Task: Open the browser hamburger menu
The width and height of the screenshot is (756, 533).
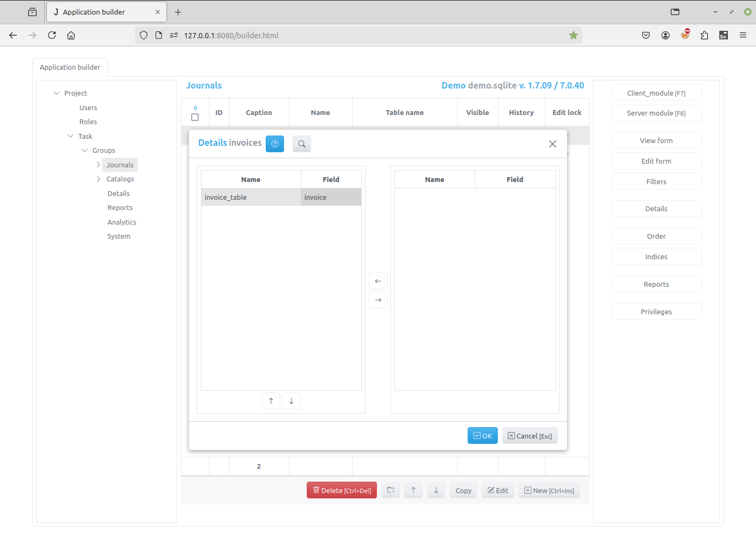Action: pos(743,35)
